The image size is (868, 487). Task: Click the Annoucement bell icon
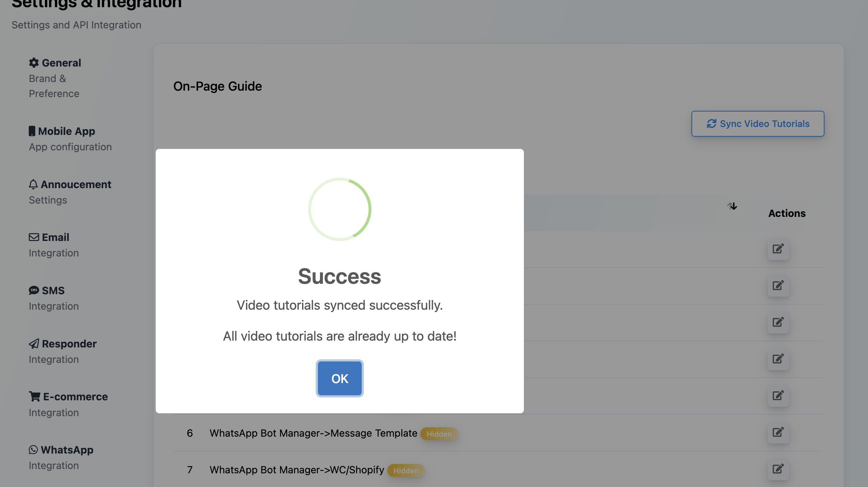33,185
